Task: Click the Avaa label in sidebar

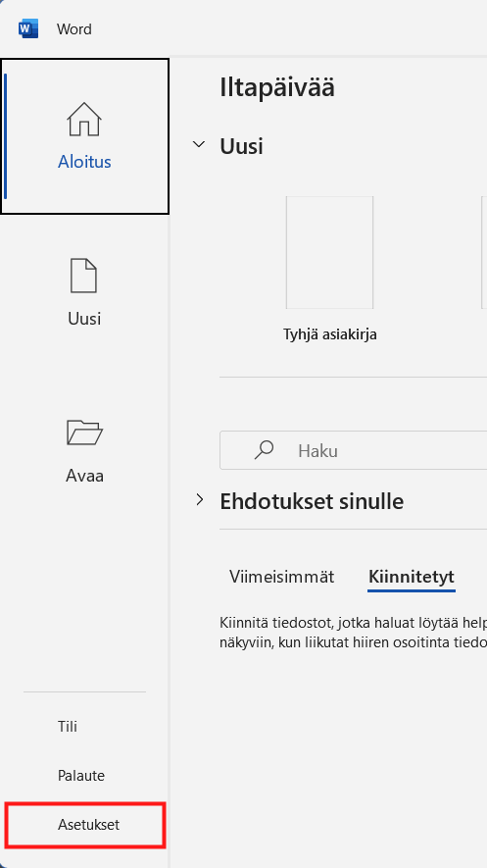Action: (x=84, y=476)
